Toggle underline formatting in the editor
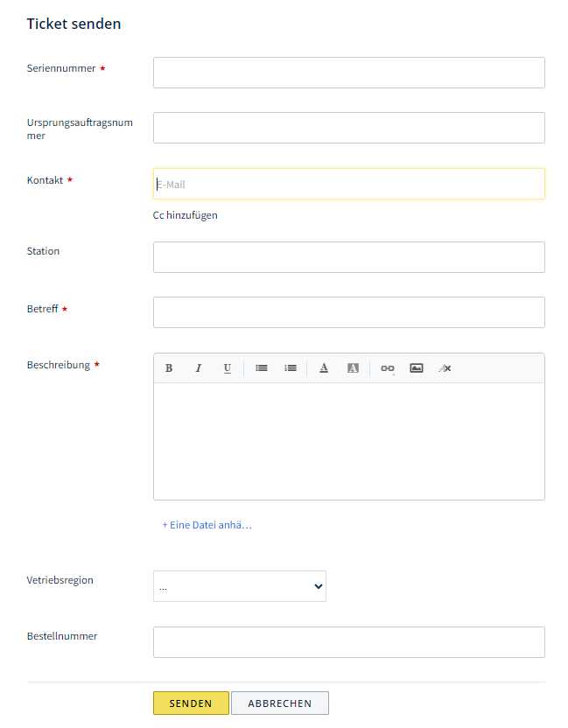This screenshot has height=728, width=568. click(x=227, y=368)
